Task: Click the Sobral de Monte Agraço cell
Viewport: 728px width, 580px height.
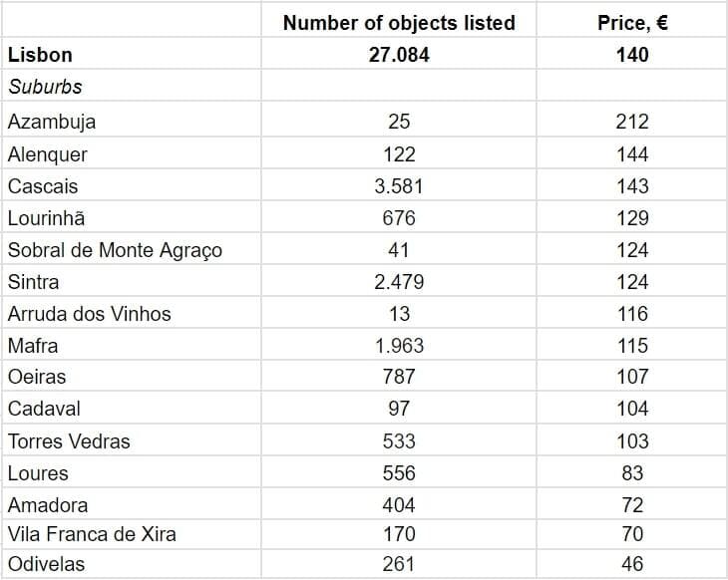Action: pos(115,250)
